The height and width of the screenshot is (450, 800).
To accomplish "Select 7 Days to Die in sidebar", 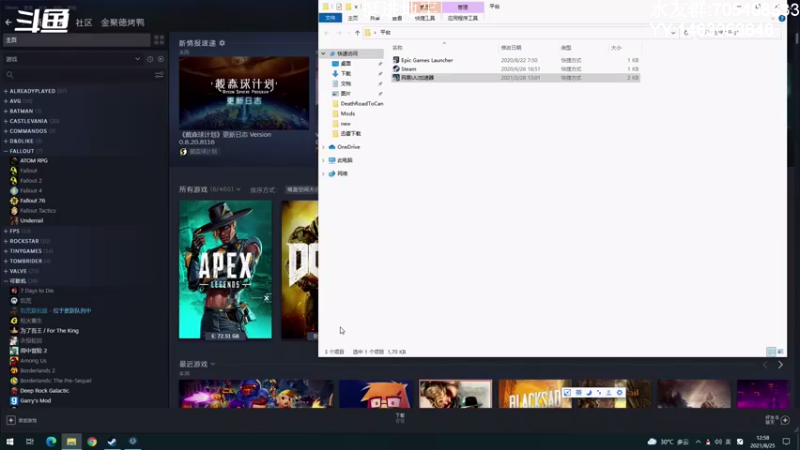I will pos(37,291).
